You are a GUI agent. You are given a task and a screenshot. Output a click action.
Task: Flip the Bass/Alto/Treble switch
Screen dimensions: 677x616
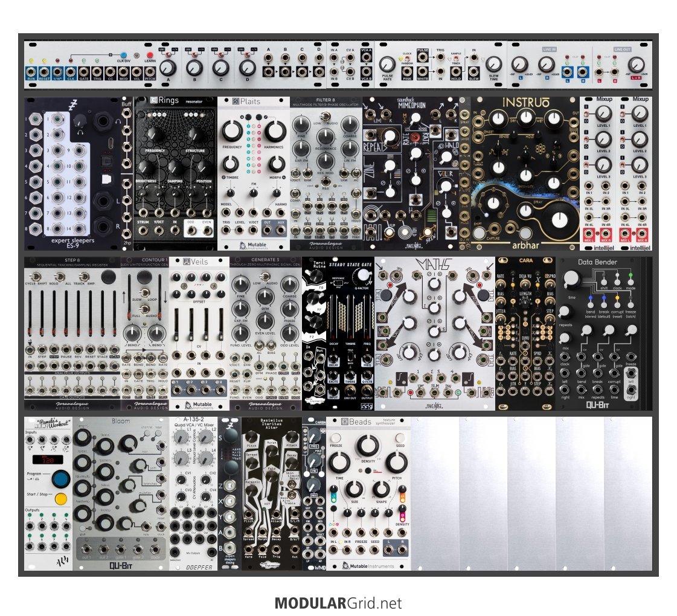pos(293,495)
